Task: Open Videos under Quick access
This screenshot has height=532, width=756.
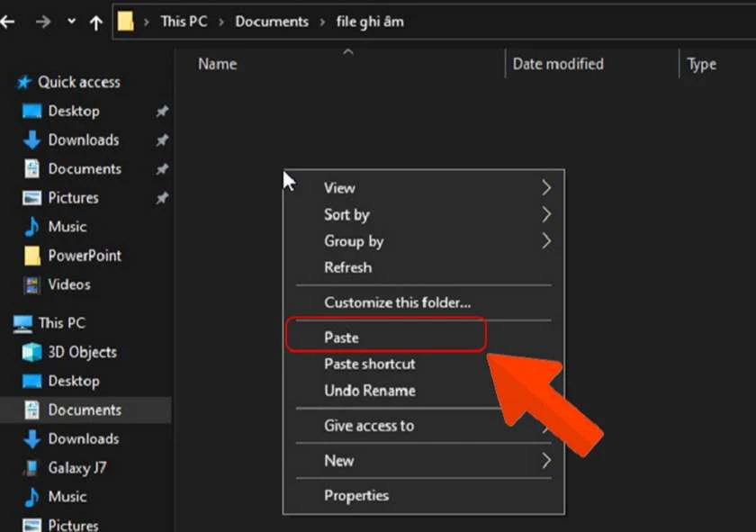Action: [69, 284]
